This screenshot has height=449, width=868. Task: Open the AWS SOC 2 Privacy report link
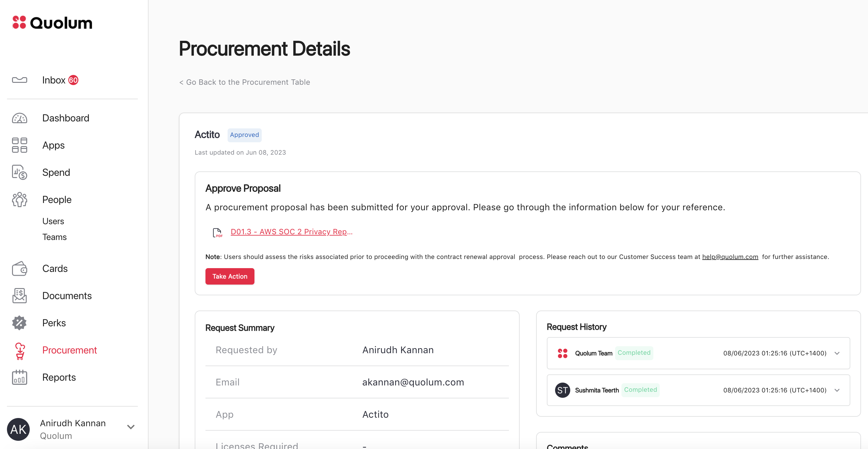point(291,232)
